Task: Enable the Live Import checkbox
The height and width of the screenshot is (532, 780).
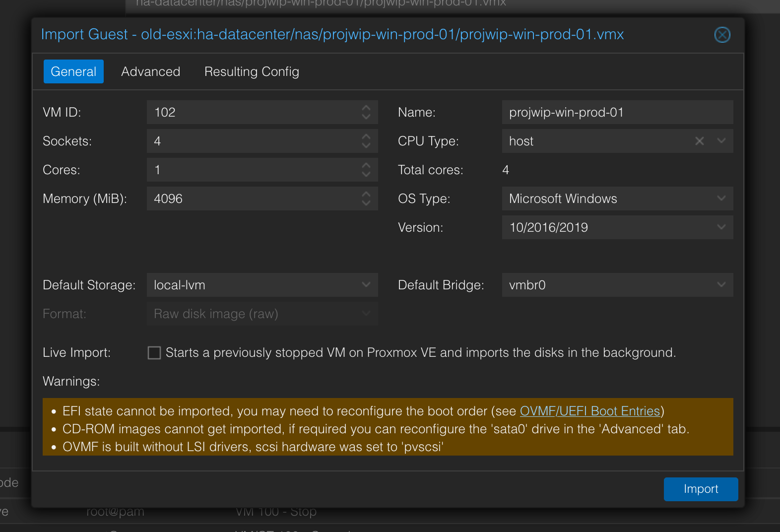Action: pos(154,353)
